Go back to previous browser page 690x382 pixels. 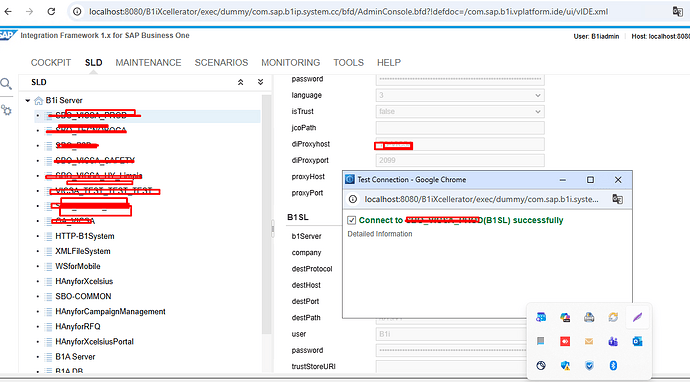click(x=8, y=11)
